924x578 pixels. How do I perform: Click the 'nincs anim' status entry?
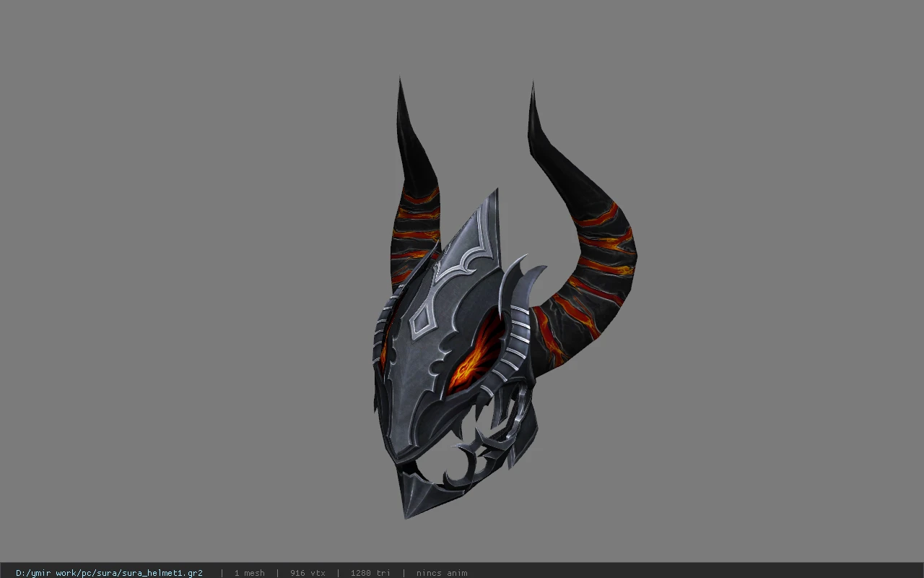point(442,573)
